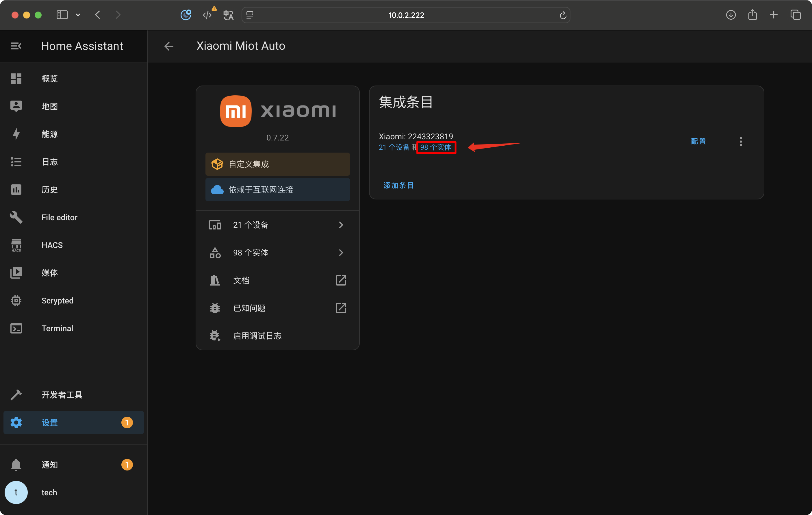Viewport: 812px width, 515px height.
Task: Click the 21 个设备 row icon
Action: [x=215, y=225]
